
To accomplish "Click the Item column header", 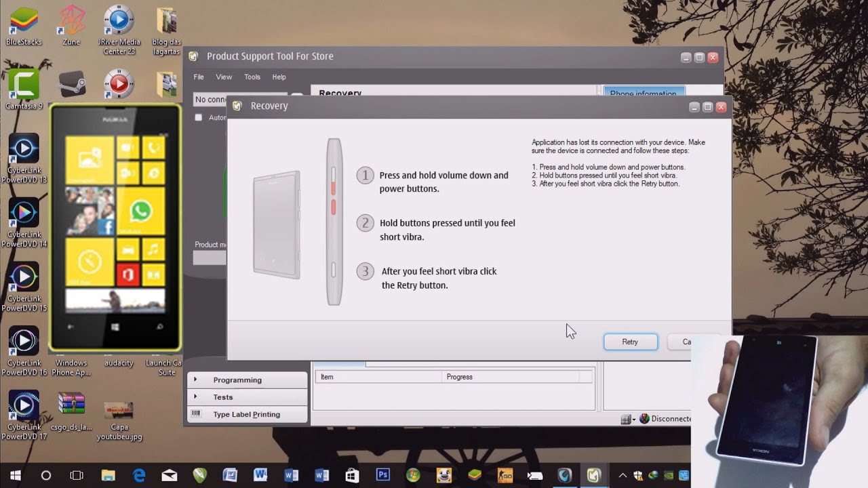I will (378, 377).
